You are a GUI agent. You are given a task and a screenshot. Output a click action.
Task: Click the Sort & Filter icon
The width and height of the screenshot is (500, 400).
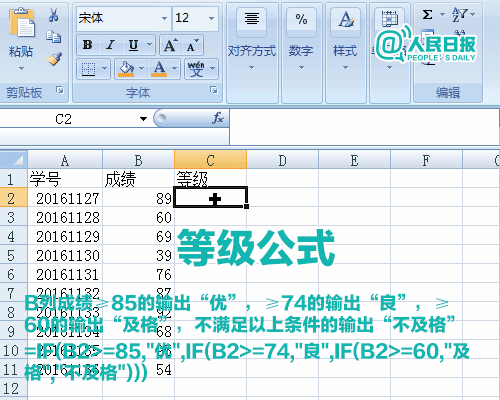click(x=459, y=15)
